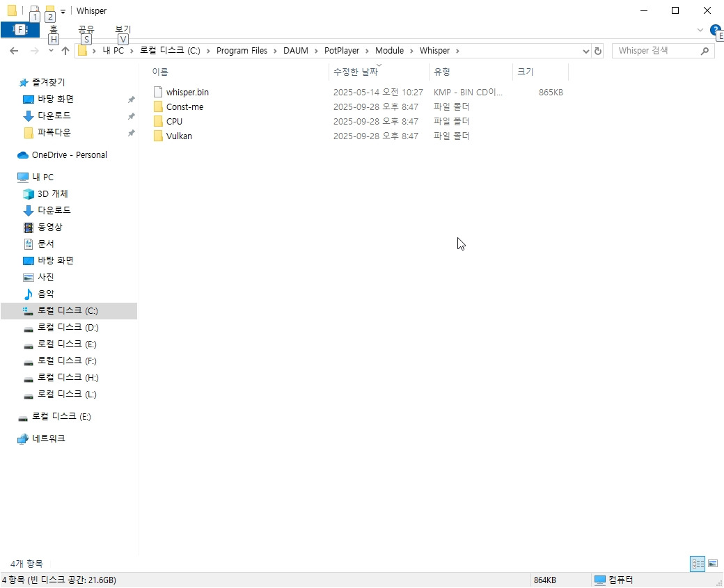Expand breadcrumb arrow after DAUM
The height and width of the screenshot is (588, 724).
[x=316, y=51]
